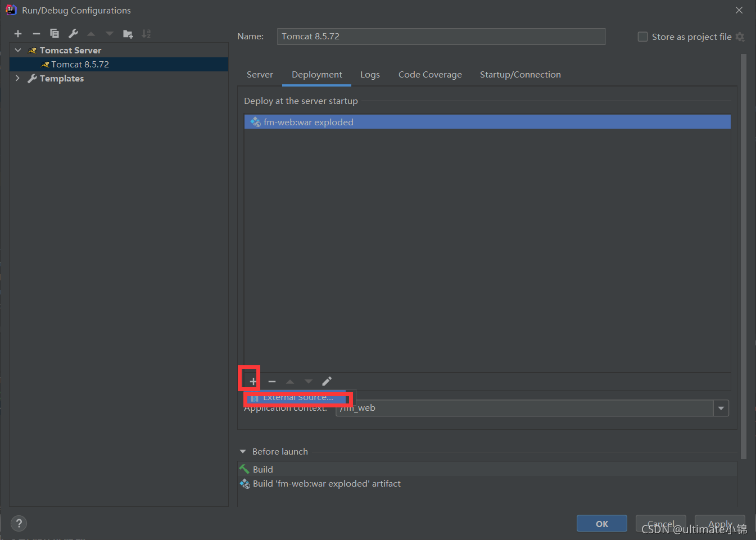The height and width of the screenshot is (540, 756).
Task: Switch to the Code Coverage tab
Action: pos(430,74)
